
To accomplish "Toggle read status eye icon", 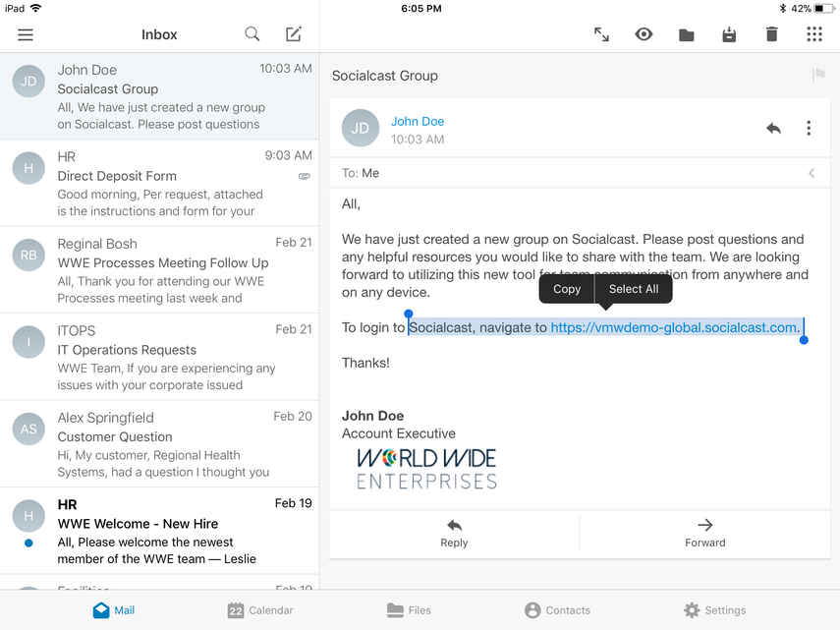I will [644, 34].
